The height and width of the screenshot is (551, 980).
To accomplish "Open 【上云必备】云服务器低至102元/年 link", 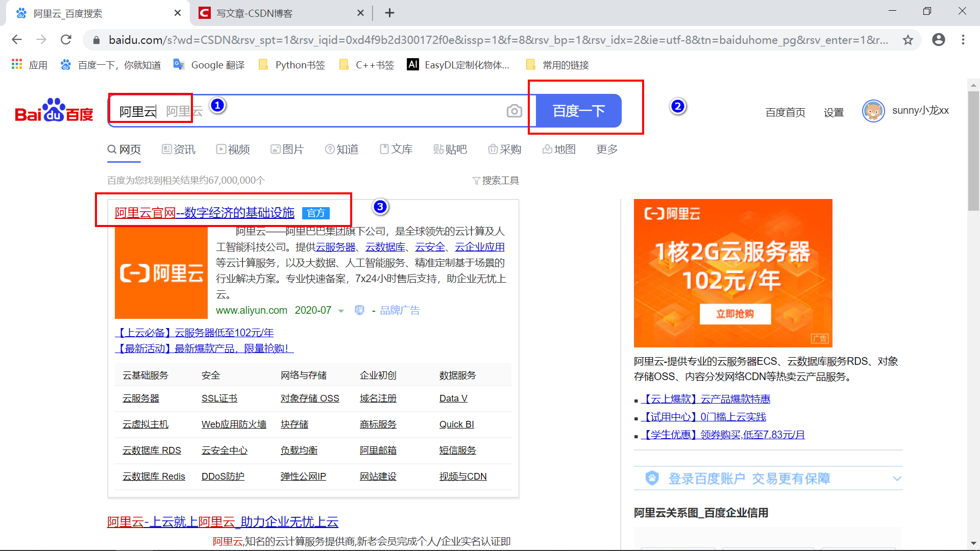I will click(x=194, y=333).
